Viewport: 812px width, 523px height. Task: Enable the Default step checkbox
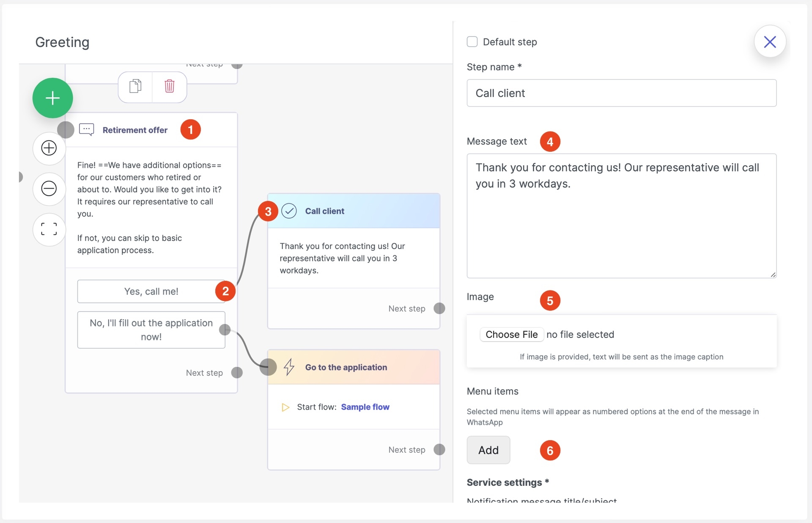pos(472,41)
